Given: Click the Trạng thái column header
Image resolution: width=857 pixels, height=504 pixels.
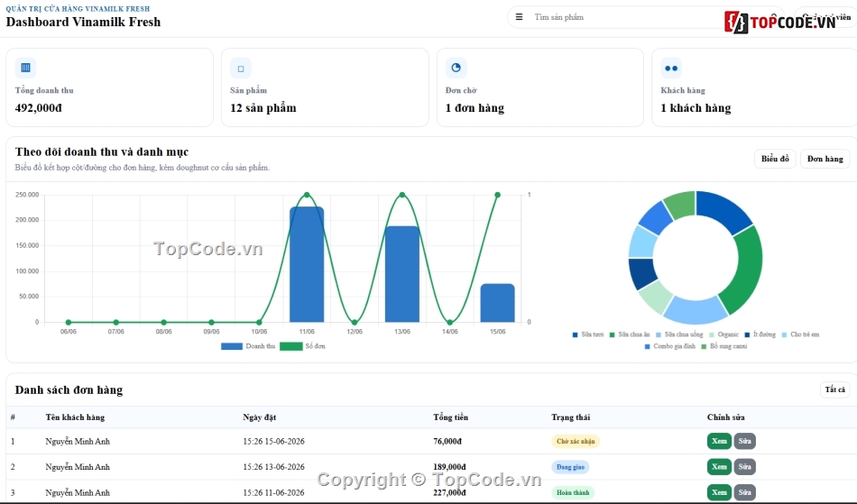Looking at the screenshot, I should 571,417.
